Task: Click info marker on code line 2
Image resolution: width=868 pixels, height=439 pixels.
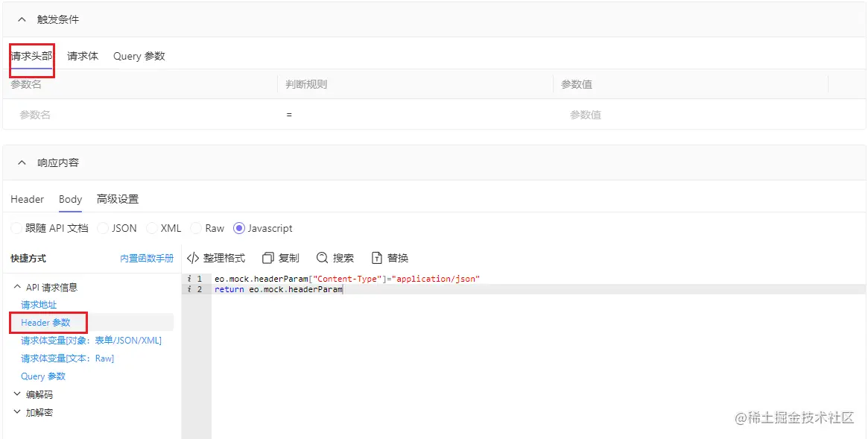Action: 189,289
